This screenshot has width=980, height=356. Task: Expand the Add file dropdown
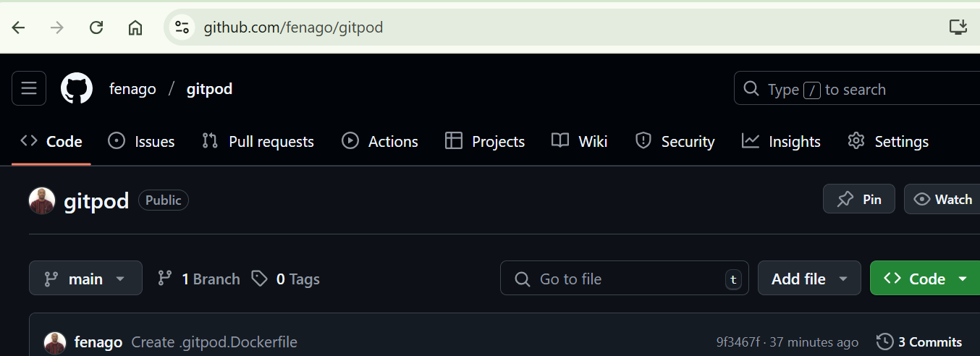(809, 279)
